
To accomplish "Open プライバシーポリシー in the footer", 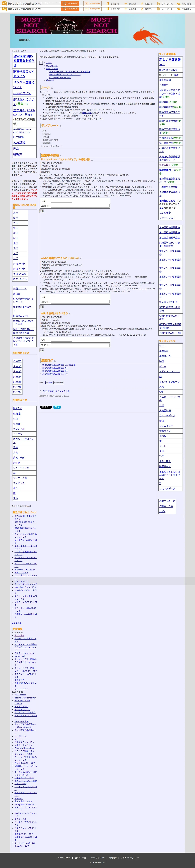I will (130, 858).
